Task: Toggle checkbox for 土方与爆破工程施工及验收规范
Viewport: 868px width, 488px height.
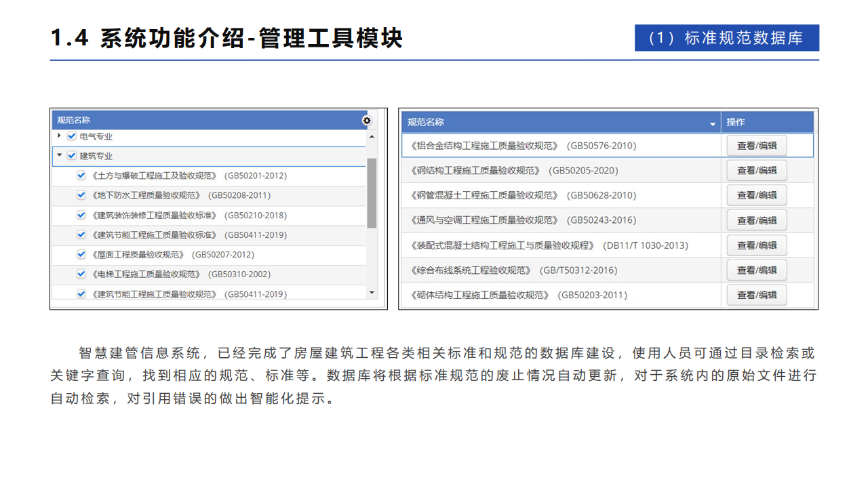Action: 81,176
